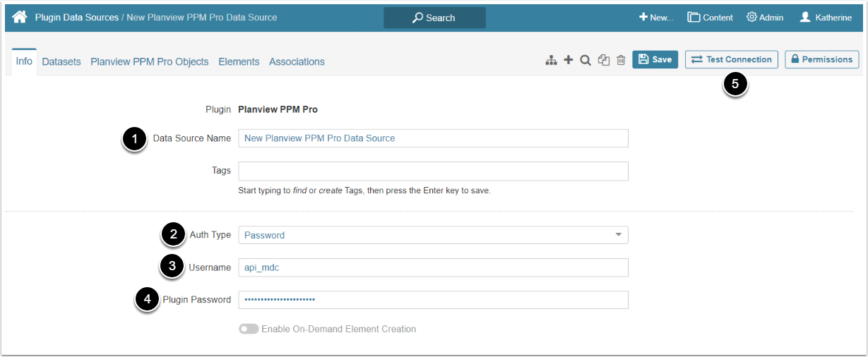Open the Katherine user menu

point(826,18)
